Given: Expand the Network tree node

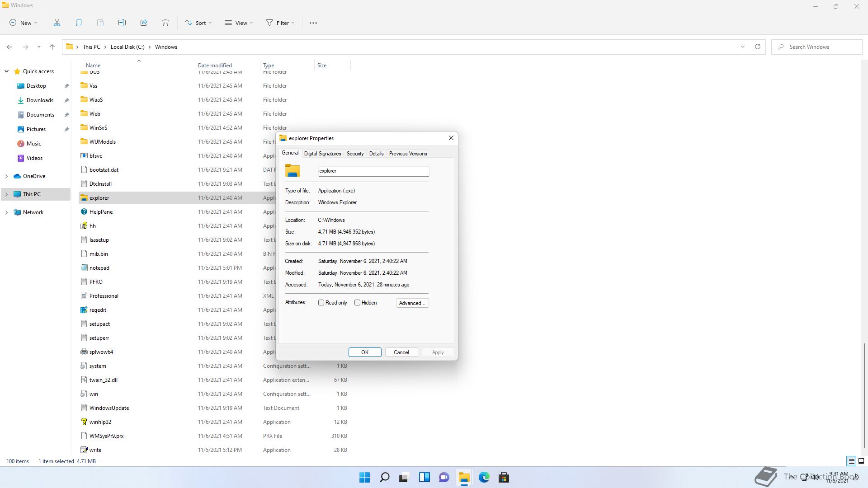Looking at the screenshot, I should click(6, 212).
